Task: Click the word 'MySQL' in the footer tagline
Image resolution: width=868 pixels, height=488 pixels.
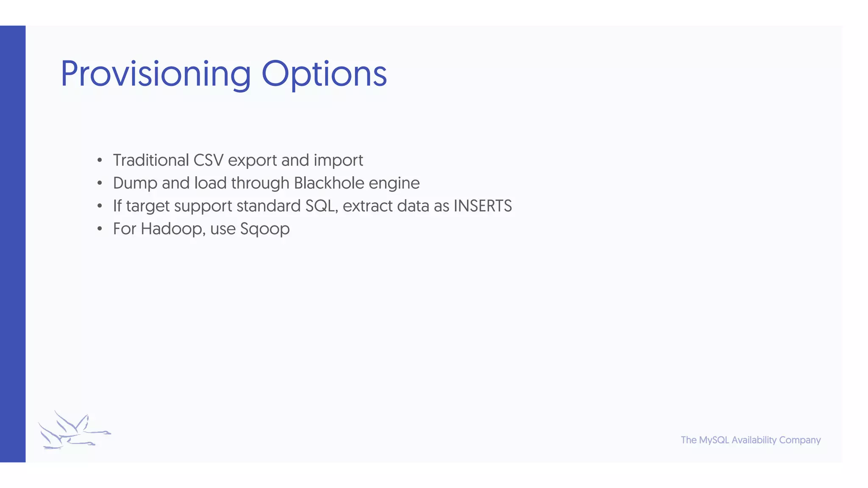Action: 714,440
